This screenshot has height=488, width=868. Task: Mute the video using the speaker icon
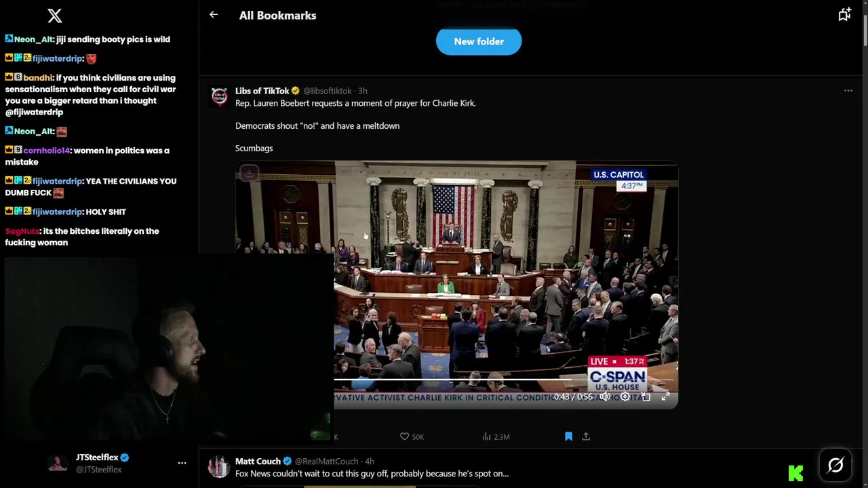tap(605, 396)
